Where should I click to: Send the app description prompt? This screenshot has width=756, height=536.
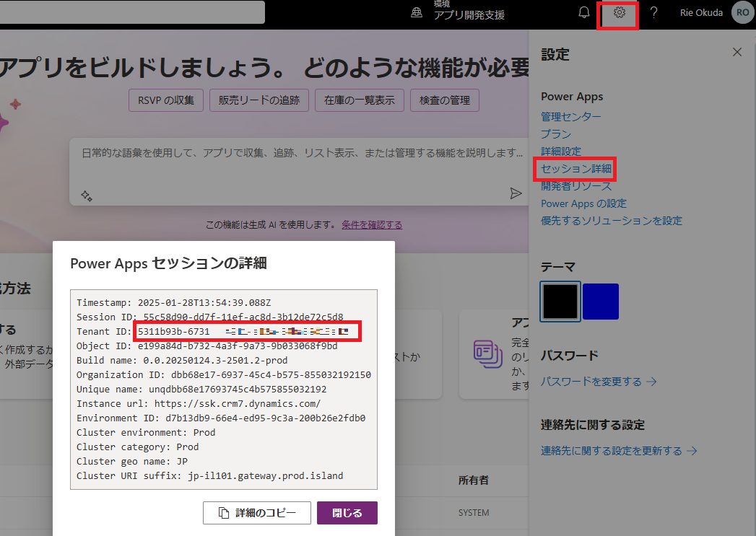pyautogui.click(x=516, y=193)
